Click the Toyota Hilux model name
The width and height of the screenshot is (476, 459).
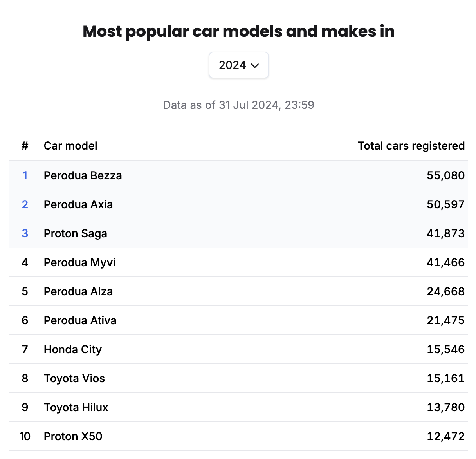[76, 407]
